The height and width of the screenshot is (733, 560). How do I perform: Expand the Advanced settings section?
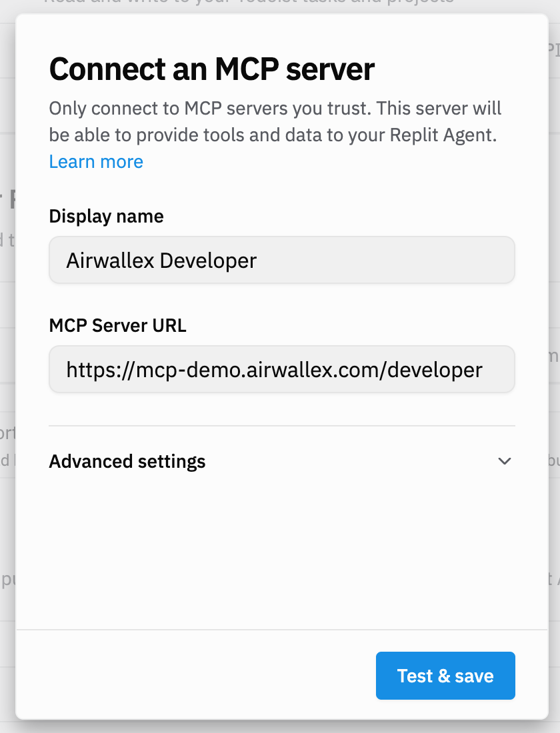click(x=127, y=461)
